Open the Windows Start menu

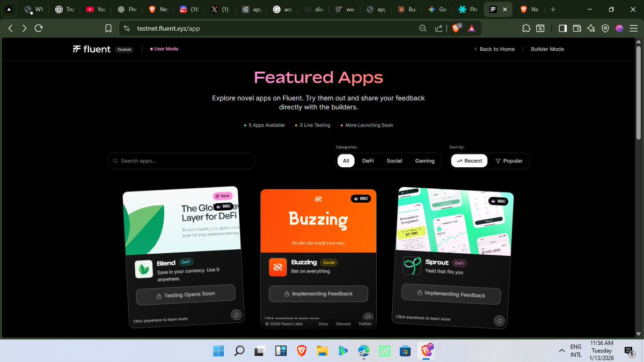coord(218,351)
